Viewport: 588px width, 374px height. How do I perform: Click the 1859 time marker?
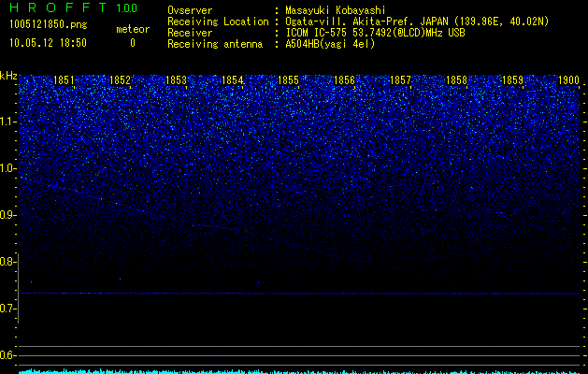[x=512, y=80]
